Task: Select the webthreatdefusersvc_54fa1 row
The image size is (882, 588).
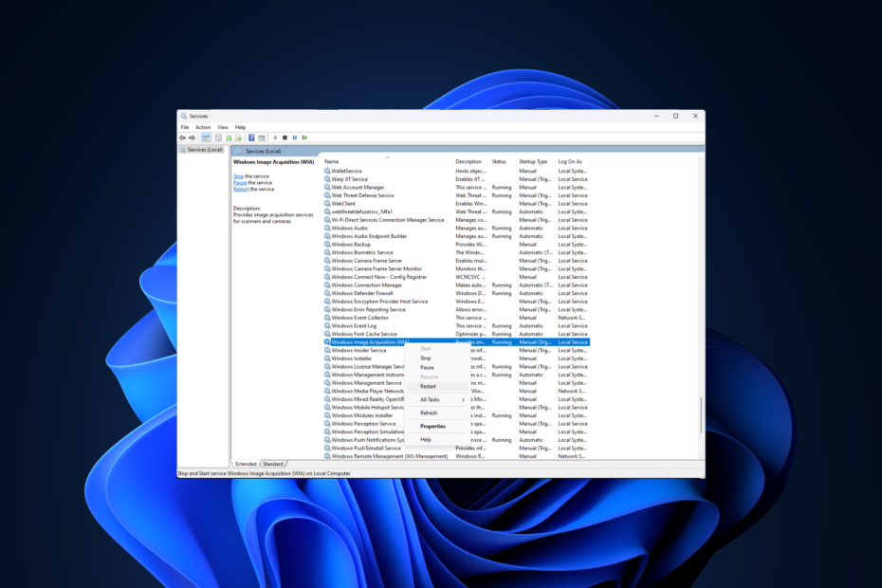Action: pos(456,211)
